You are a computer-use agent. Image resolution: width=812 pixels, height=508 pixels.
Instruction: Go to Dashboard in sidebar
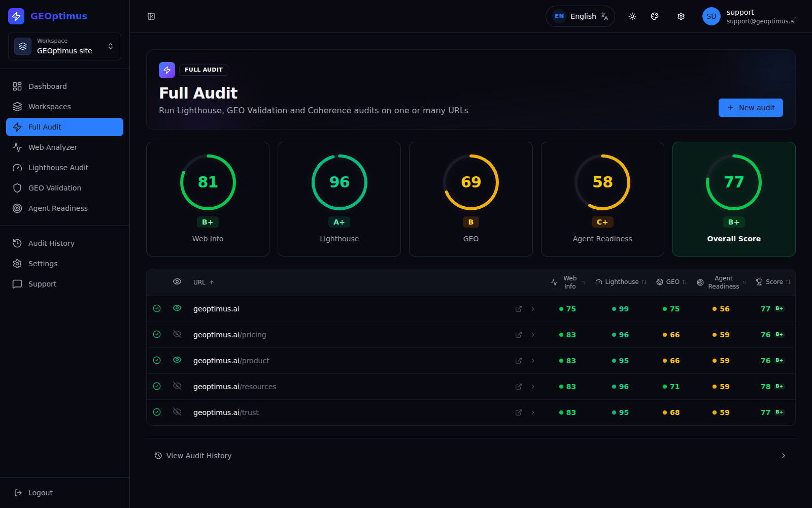(64, 86)
